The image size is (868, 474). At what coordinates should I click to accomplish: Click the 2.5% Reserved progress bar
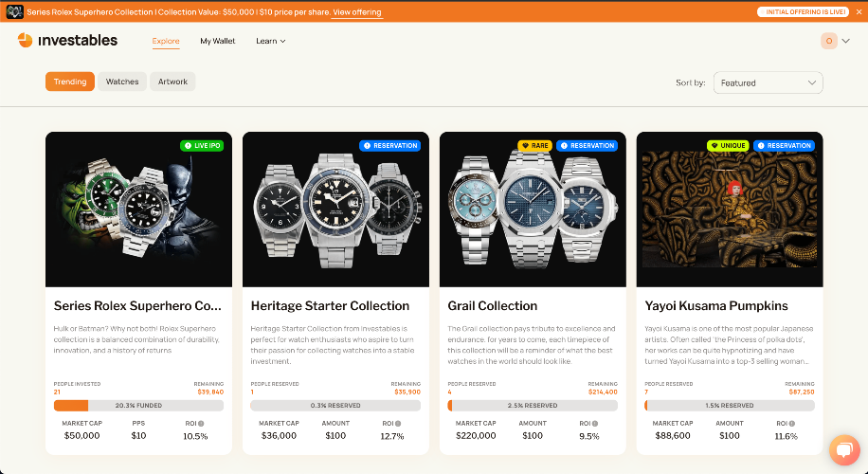[x=533, y=406]
